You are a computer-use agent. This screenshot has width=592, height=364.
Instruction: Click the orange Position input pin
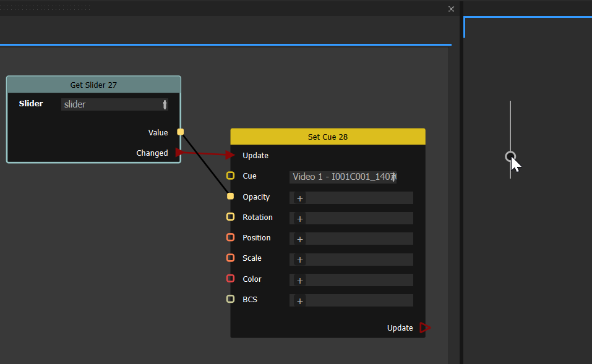[231, 237]
